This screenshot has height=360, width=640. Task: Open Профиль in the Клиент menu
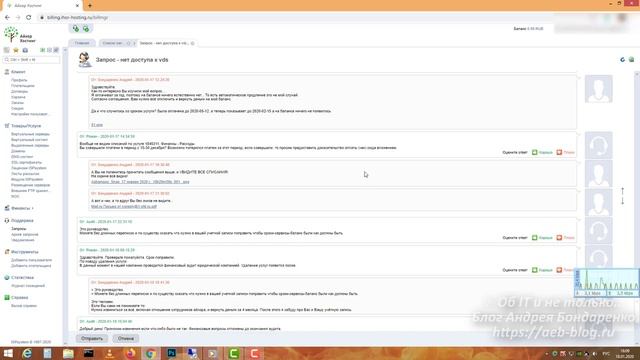click(19, 80)
